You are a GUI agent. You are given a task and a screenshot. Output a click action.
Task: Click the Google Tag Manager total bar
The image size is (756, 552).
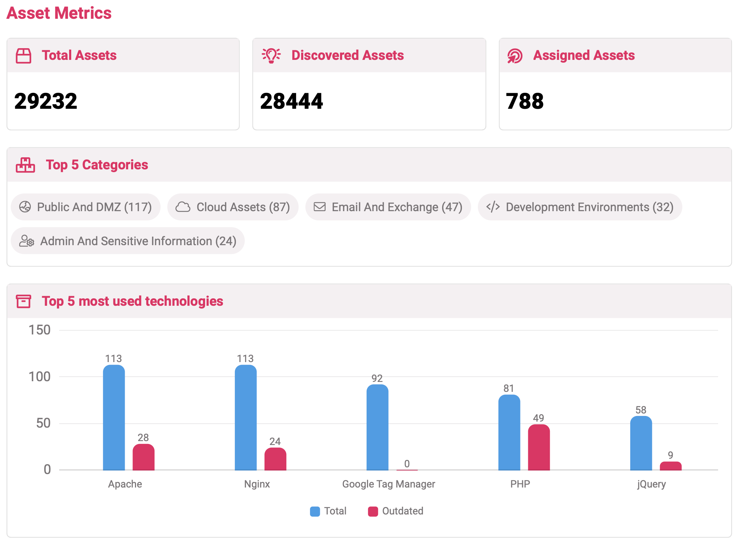(x=377, y=428)
